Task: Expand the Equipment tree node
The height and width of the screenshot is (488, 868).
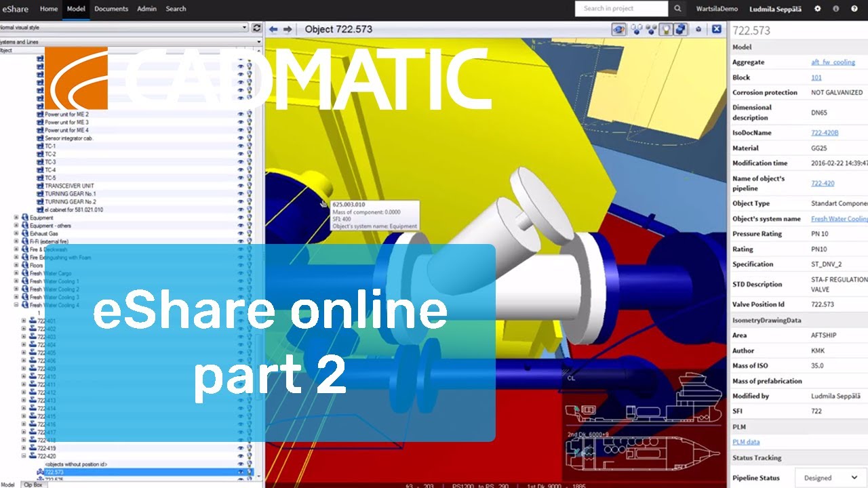Action: click(16, 218)
